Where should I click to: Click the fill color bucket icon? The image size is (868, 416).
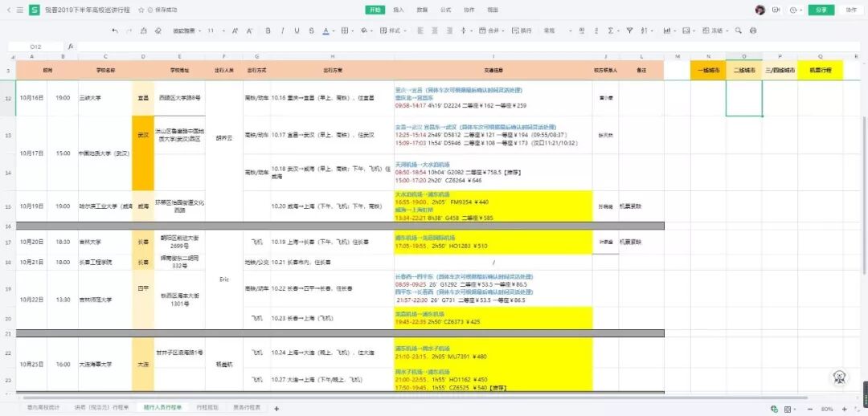(364, 31)
